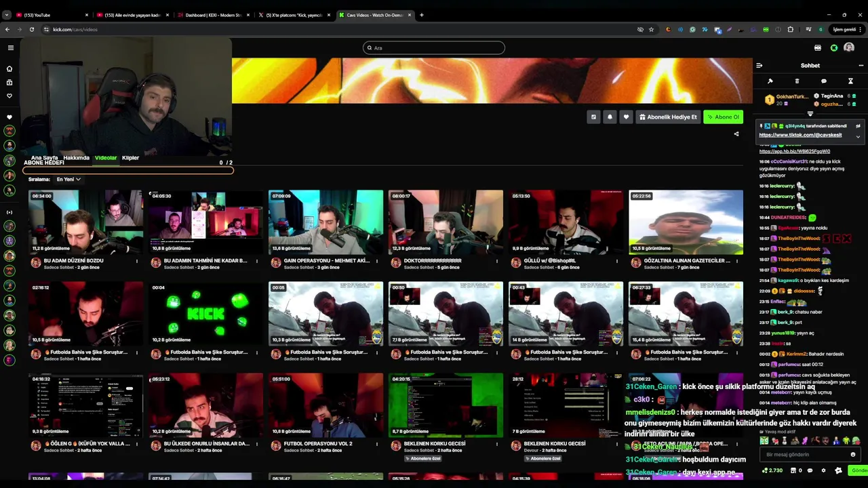Open options for BU ADAM DÜZENİ BOZDU video
The height and width of the screenshot is (488, 868).
tap(136, 261)
